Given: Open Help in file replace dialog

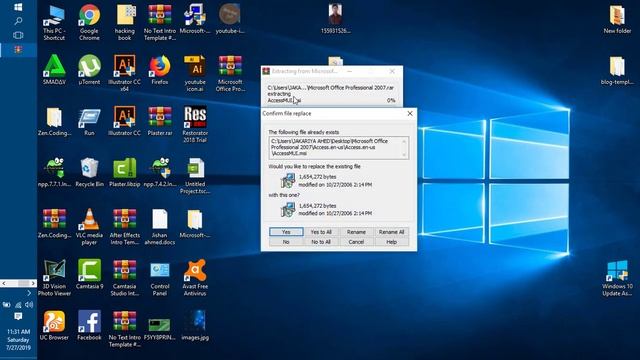Looking at the screenshot, I should [391, 242].
